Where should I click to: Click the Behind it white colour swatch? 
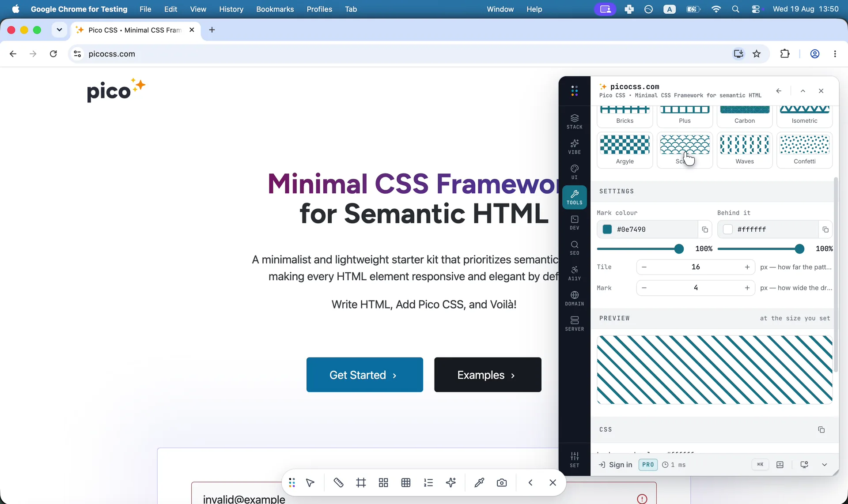(x=728, y=229)
